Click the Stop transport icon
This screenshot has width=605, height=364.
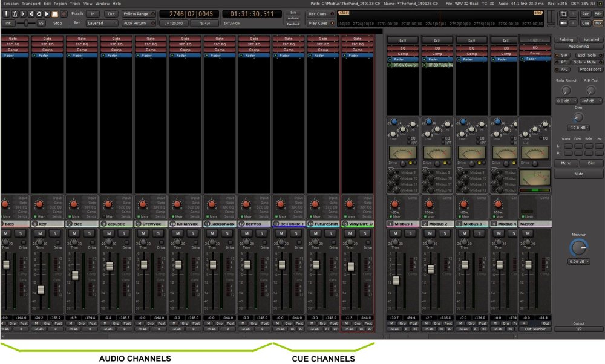(x=53, y=14)
